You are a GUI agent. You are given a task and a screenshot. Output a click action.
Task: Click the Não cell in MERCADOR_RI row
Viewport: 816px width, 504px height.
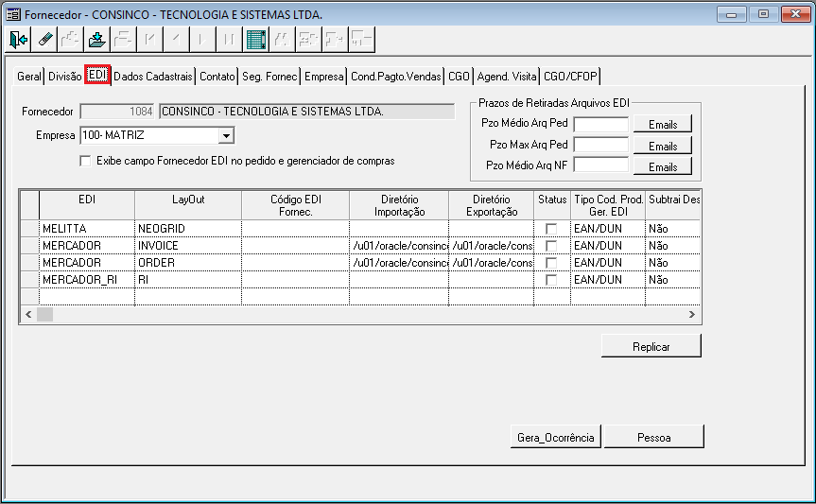tap(673, 280)
